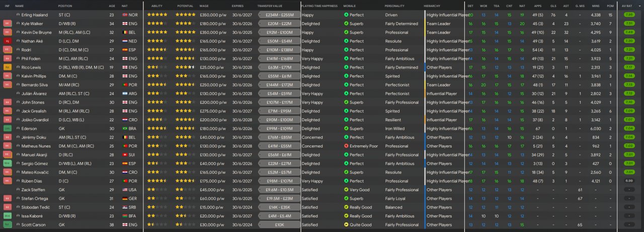The height and width of the screenshot is (232, 644).
Task: Click the player icon beside Julián Álvarez
Action: click(x=18, y=94)
